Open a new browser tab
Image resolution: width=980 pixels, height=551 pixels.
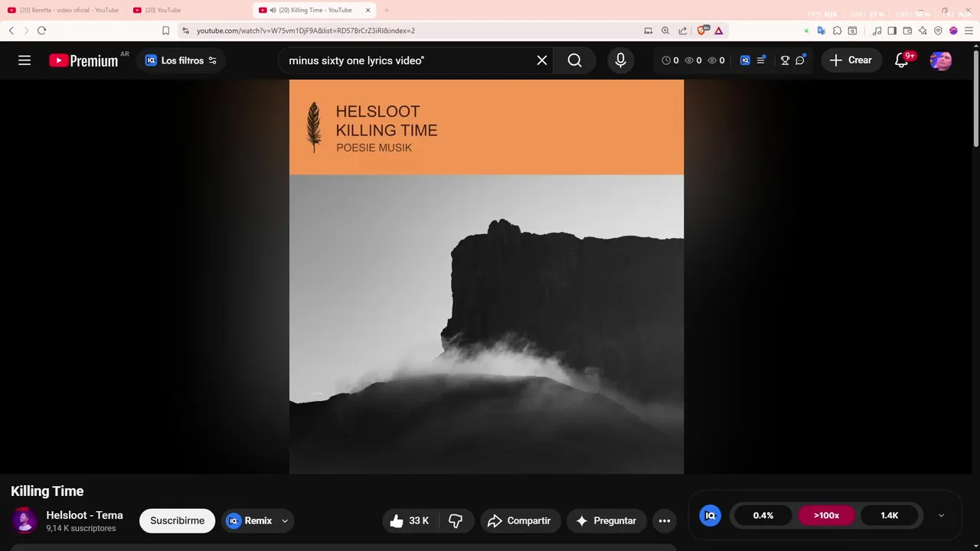[x=387, y=10]
